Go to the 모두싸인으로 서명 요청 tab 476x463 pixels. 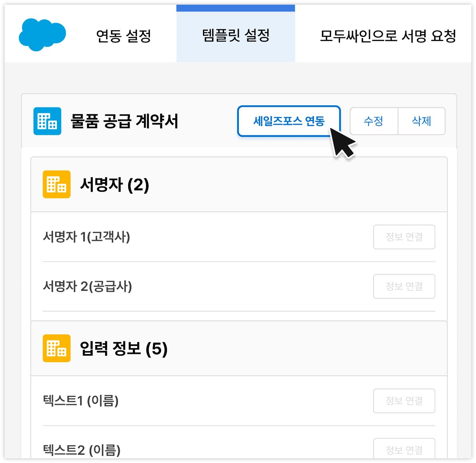point(388,36)
